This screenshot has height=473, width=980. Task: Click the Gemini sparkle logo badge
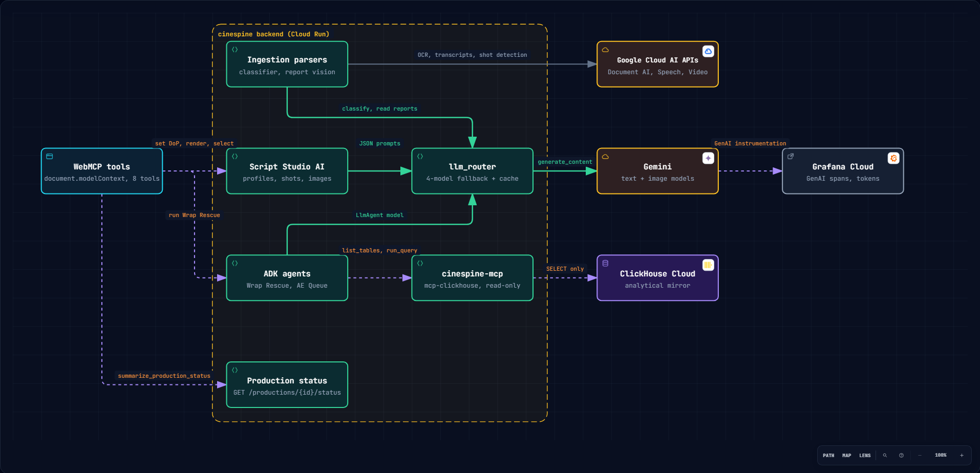point(708,158)
